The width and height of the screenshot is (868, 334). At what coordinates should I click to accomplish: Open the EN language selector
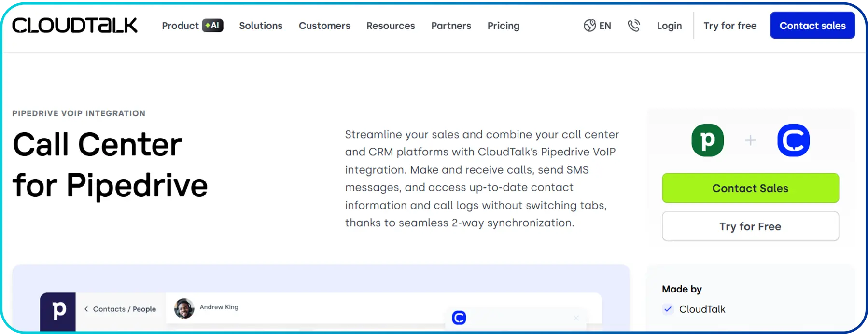pos(605,26)
